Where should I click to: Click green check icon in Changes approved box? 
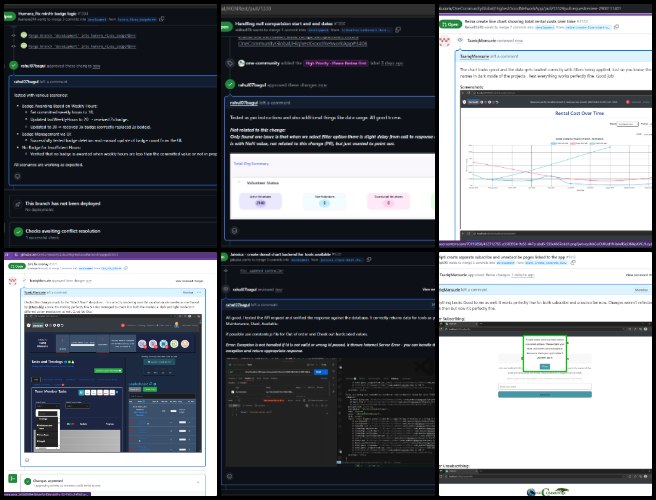tap(28, 482)
